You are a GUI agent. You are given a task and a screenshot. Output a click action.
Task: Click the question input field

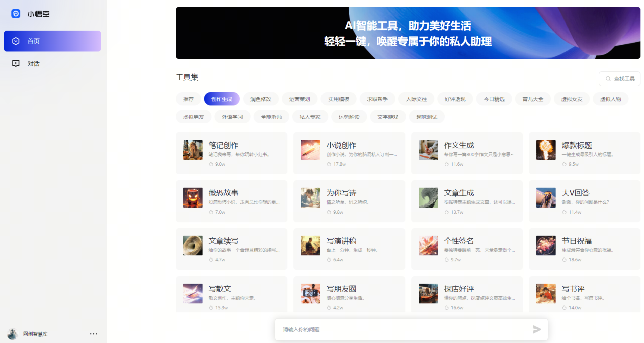pyautogui.click(x=397, y=329)
